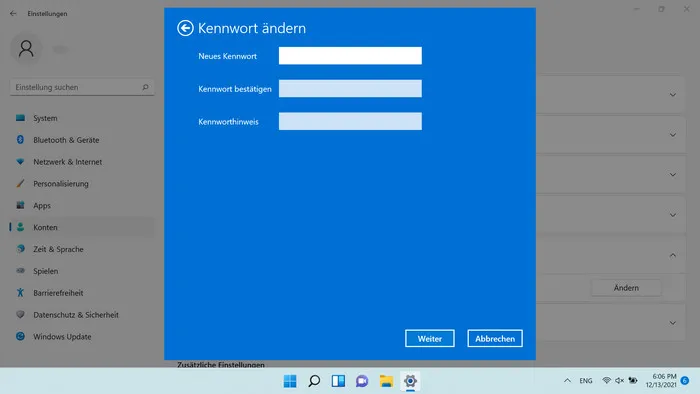Open the Windows Start menu
700x394 pixels.
click(290, 381)
